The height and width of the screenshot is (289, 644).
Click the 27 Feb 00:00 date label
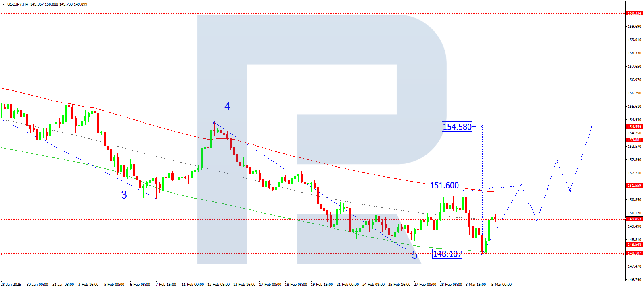(x=425, y=285)
